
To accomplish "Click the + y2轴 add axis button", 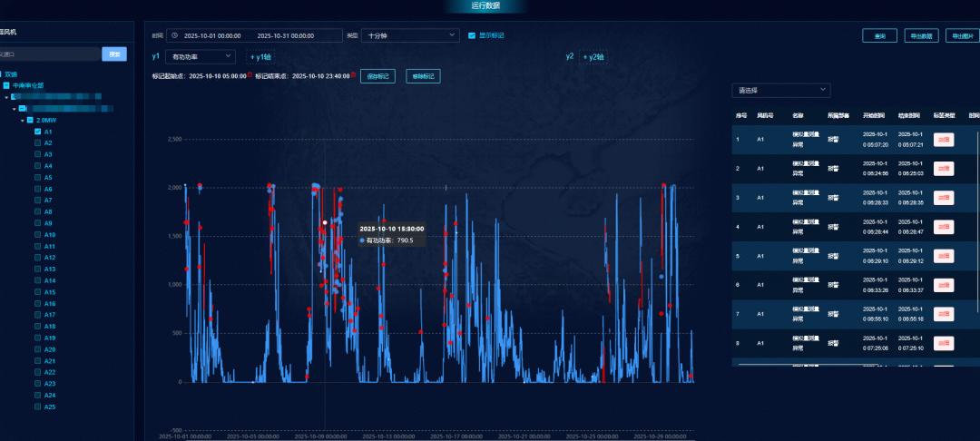I will [593, 56].
